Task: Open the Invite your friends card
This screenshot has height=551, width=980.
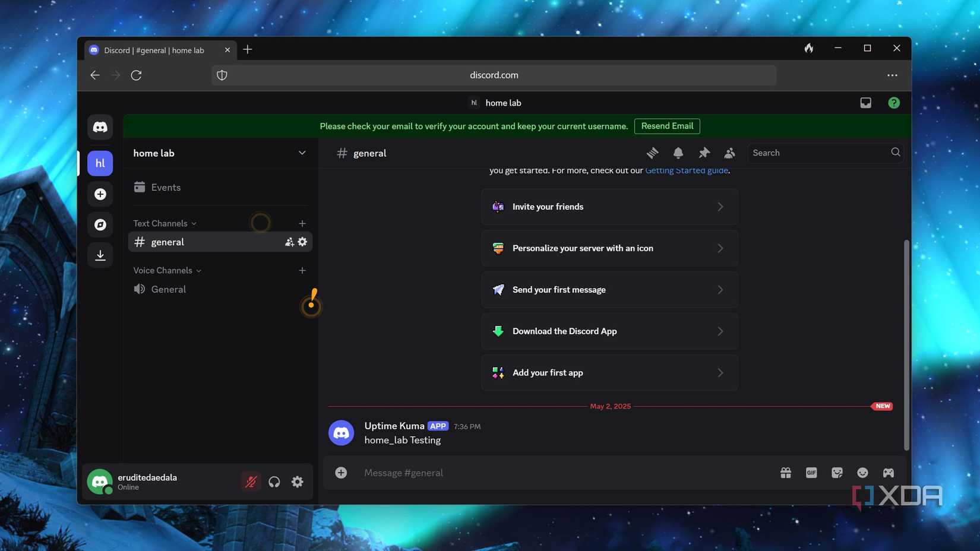Action: [x=610, y=207]
